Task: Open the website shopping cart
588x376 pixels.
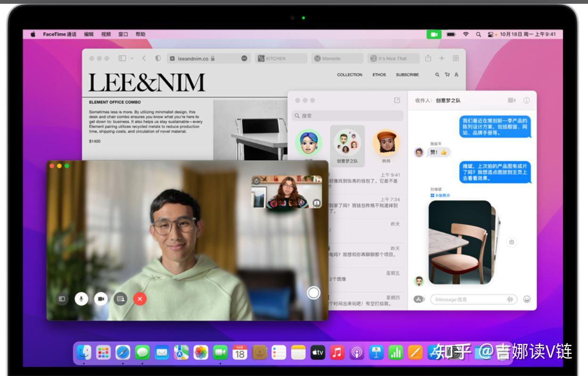Action: point(447,74)
